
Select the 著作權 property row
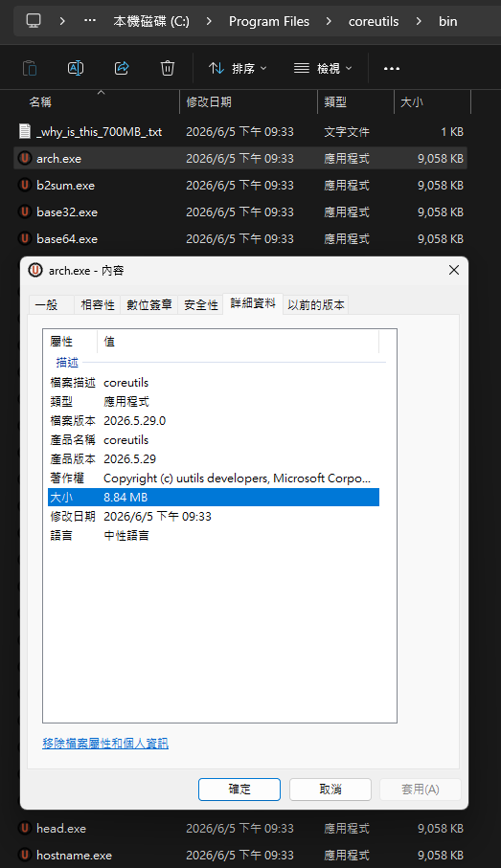(x=214, y=478)
